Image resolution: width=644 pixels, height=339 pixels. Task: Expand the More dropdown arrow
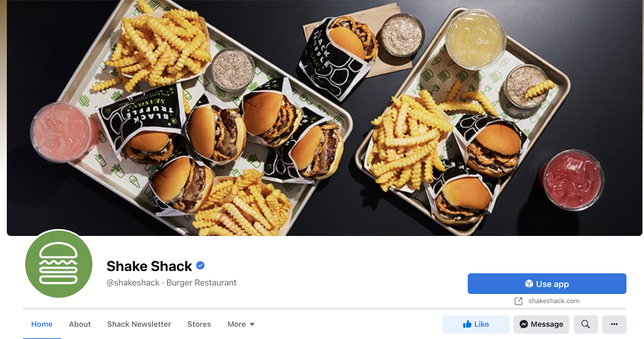pyautogui.click(x=252, y=325)
